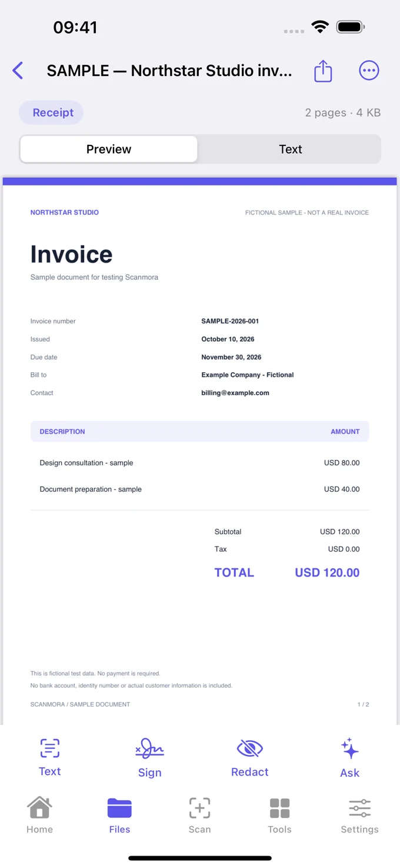Viewport: 400px width, 868px height.
Task: Tap the Tax 'USD 0.00' value
Action: tap(344, 549)
